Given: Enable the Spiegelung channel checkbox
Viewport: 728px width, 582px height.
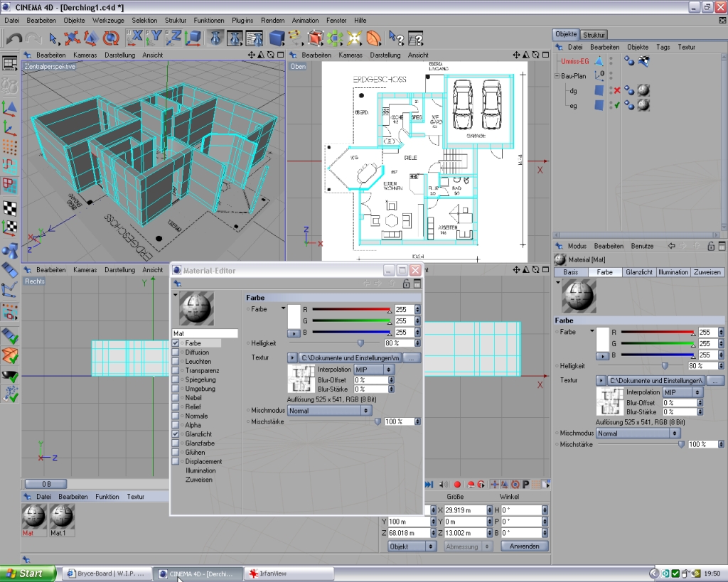Looking at the screenshot, I should point(176,379).
